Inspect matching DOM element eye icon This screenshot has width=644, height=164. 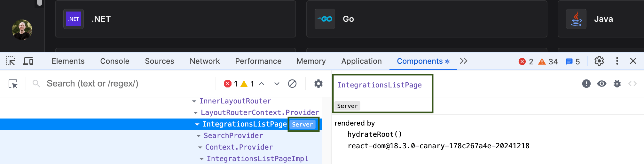click(602, 84)
